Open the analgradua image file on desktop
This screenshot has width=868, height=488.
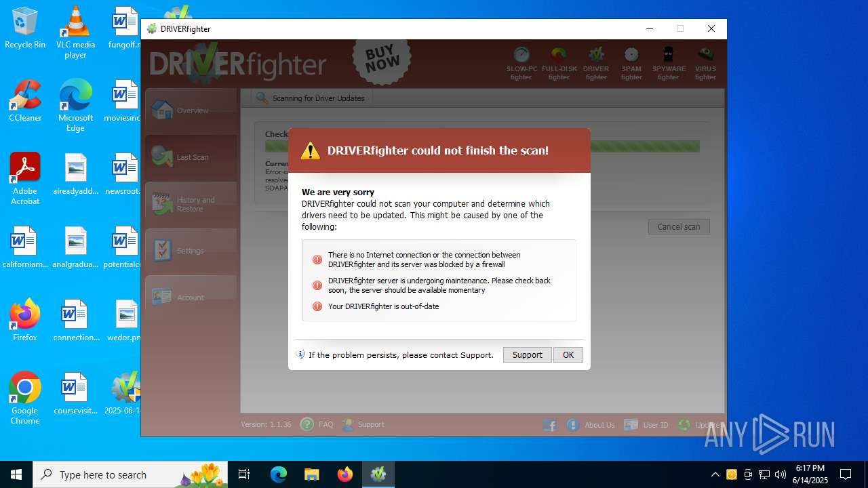[75, 247]
